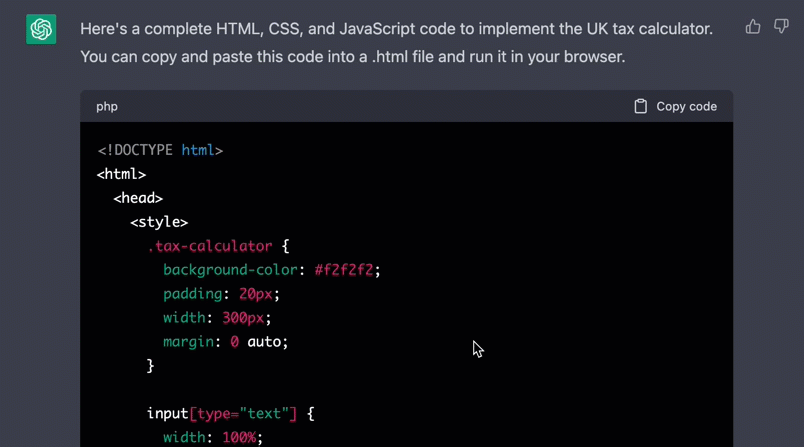Click the '100%' width value
804x447 pixels.
(x=239, y=437)
